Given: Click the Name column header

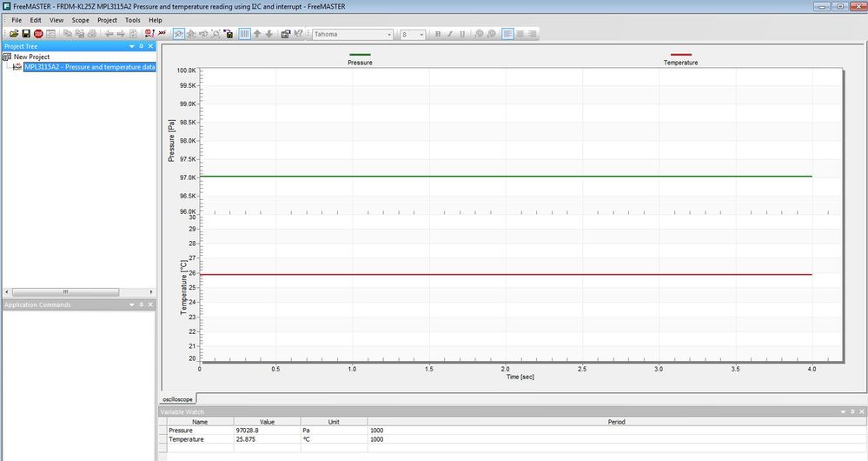Looking at the screenshot, I should [200, 422].
